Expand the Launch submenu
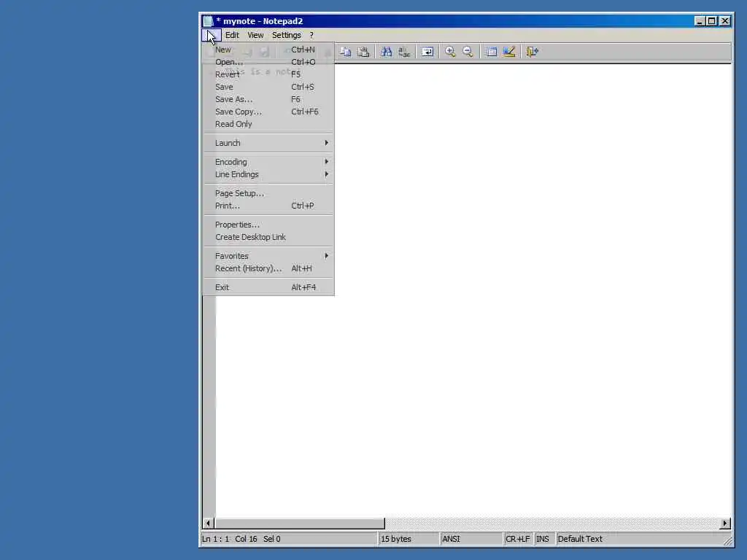 pyautogui.click(x=268, y=143)
